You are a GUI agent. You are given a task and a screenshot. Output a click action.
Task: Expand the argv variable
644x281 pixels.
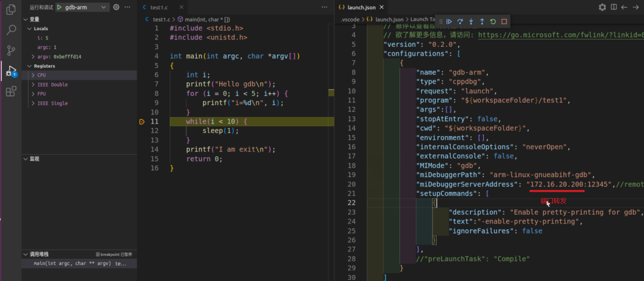(x=33, y=57)
